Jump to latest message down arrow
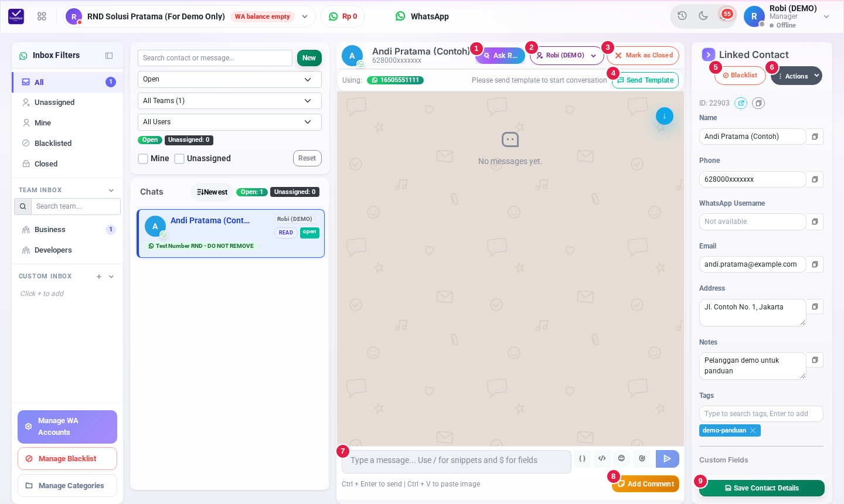Screen dimensions: 844x504 click(665, 116)
